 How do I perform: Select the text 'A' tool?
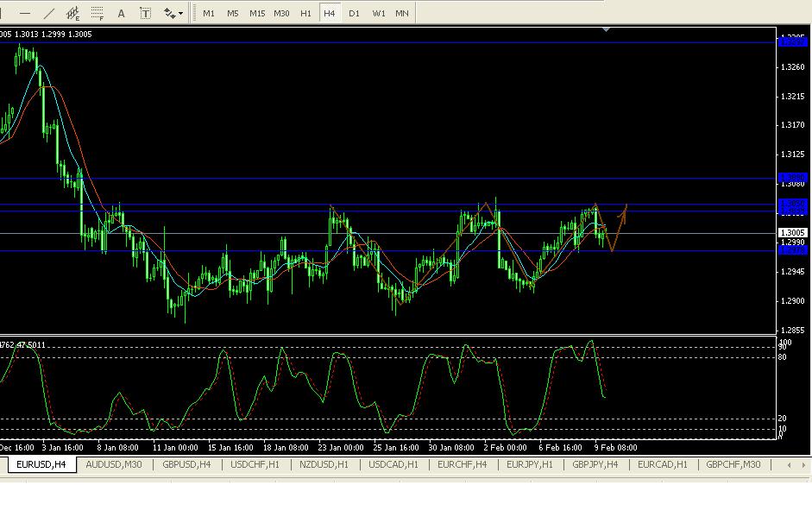click(x=122, y=13)
